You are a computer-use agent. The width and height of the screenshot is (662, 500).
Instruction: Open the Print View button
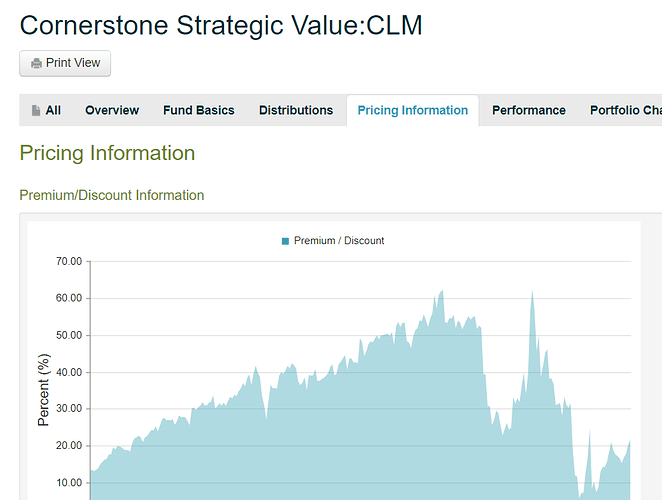[x=65, y=63]
